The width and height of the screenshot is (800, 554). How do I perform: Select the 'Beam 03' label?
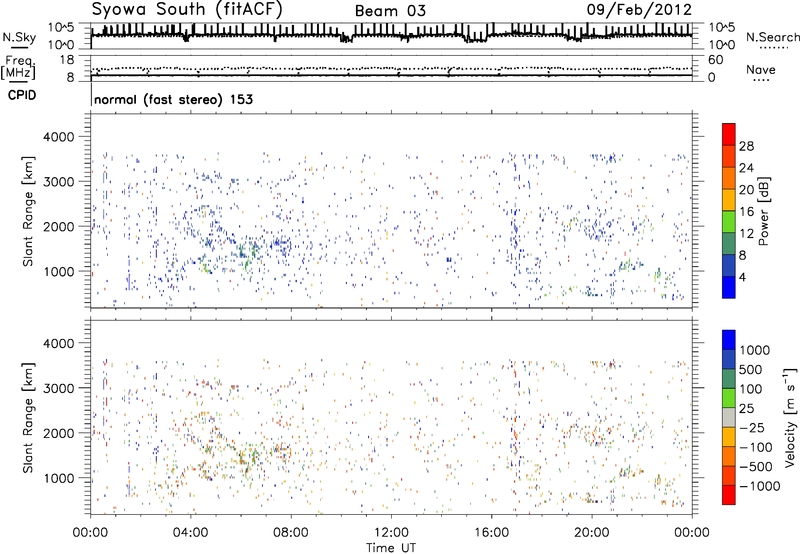coord(390,11)
